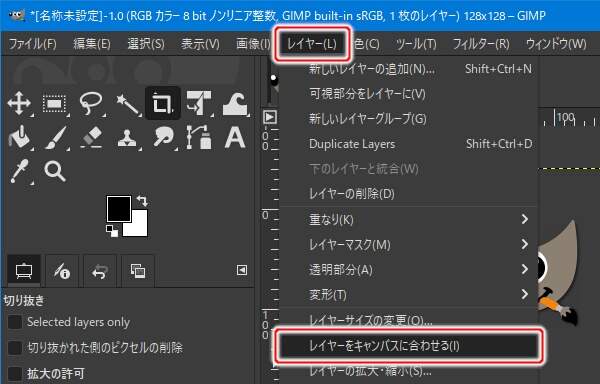Viewport: 600px width, 384px height.
Task: Expand the 透明部分(A) submenu
Action: [409, 270]
